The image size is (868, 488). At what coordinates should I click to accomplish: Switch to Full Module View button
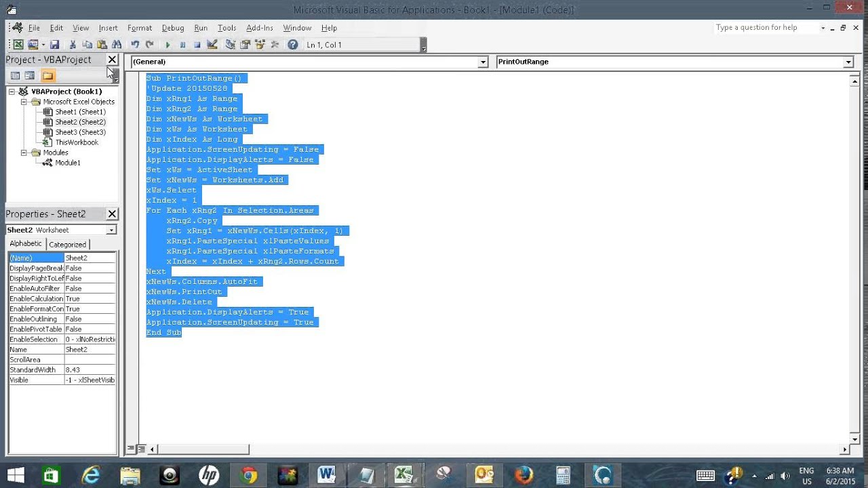coord(141,449)
